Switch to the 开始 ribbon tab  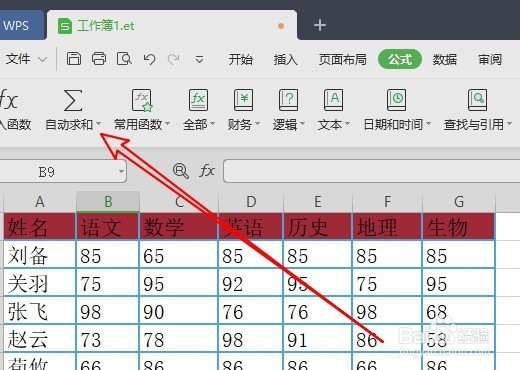[241, 59]
